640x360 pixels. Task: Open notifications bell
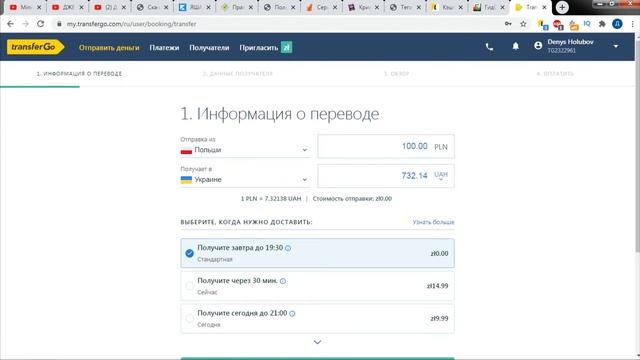click(516, 46)
